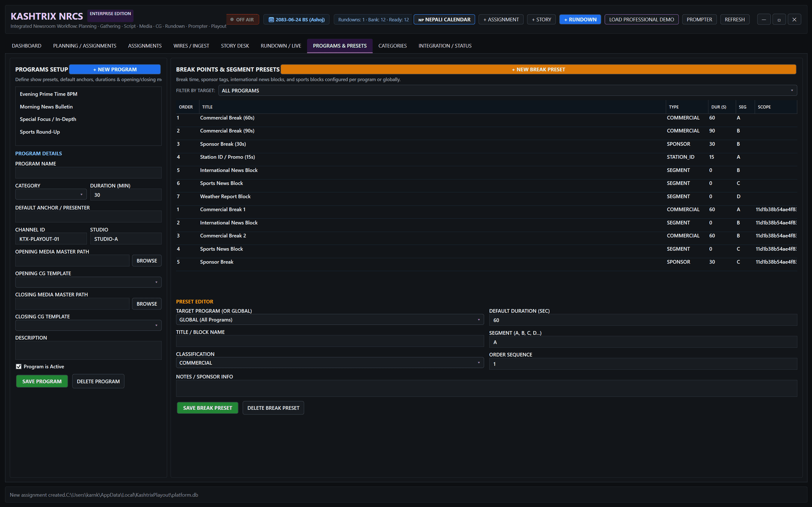Save the break preset
Screen dimensions: 812x507
[x=207, y=408]
